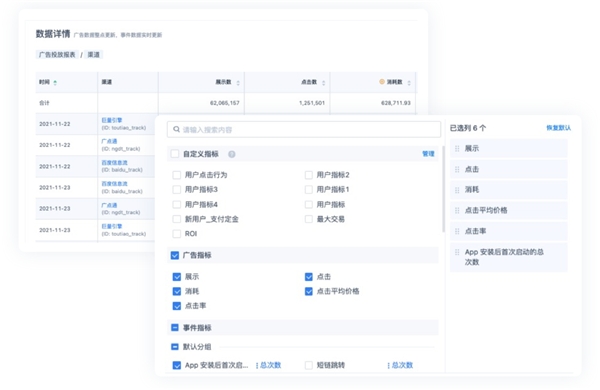Viewport: 600px width, 390px height.
Task: Uncheck the 消耗 metric checkbox
Action: pyautogui.click(x=177, y=291)
